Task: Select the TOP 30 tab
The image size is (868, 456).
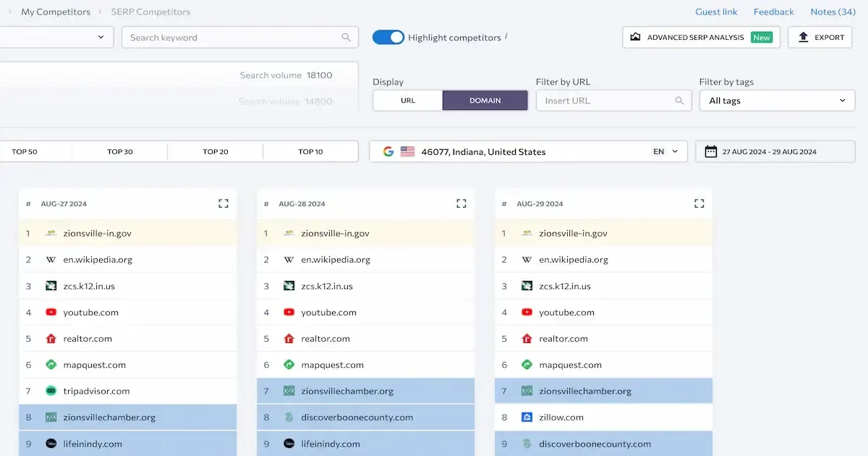Action: pos(120,151)
